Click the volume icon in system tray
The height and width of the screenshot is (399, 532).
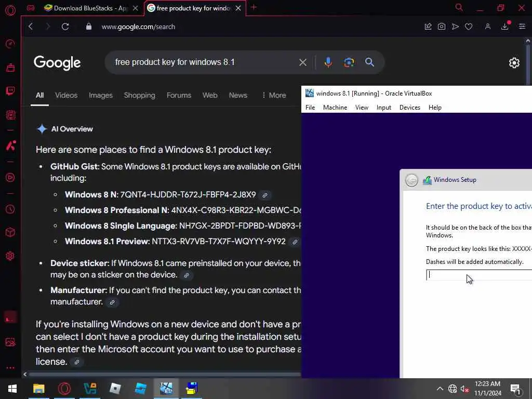point(464,389)
